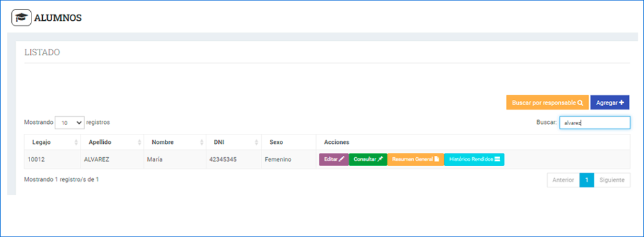Sort by Apellido column
This screenshot has height=237, width=644.
click(x=112, y=142)
